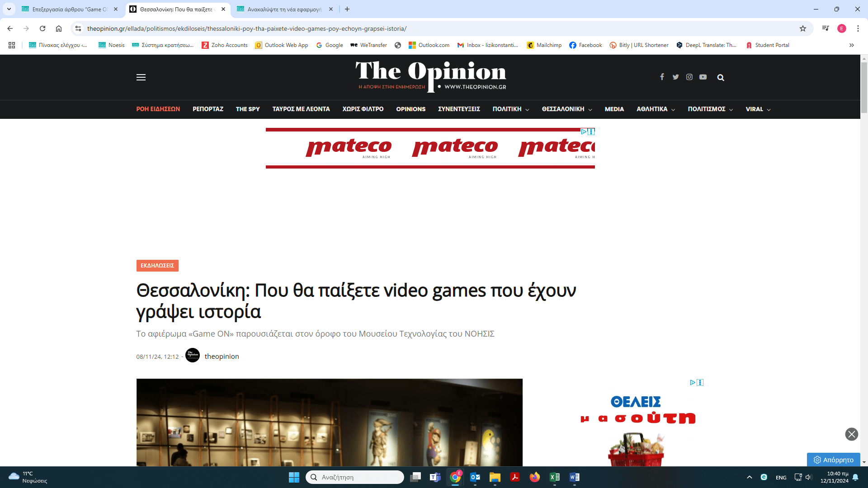Screen dimensions: 868x488
Task: Click the ΕΚΔΗΛΩΣΕΙΣ category tag
Action: [x=157, y=266]
